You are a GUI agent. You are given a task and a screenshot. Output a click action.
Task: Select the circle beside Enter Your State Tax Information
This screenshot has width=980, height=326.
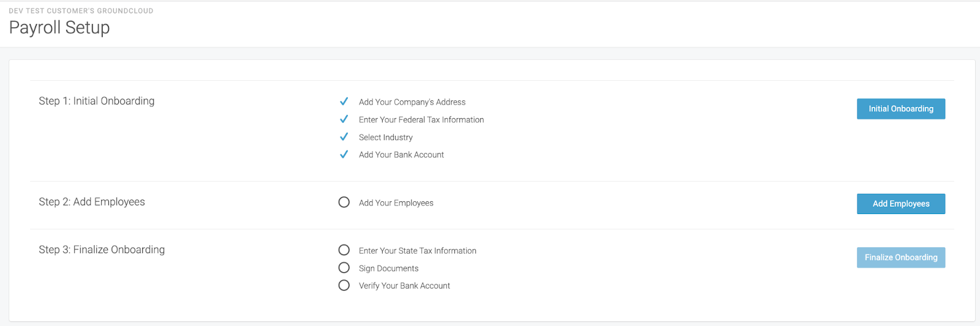(x=344, y=250)
